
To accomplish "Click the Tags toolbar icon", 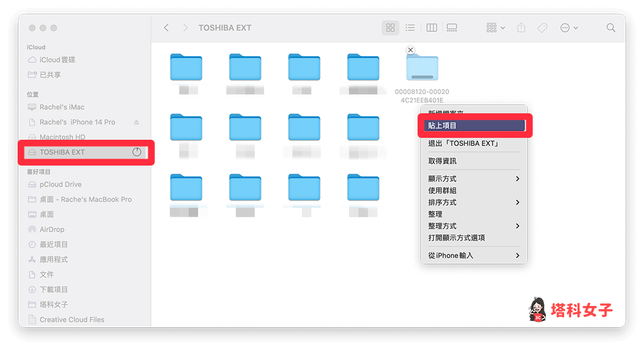I will pyautogui.click(x=542, y=28).
